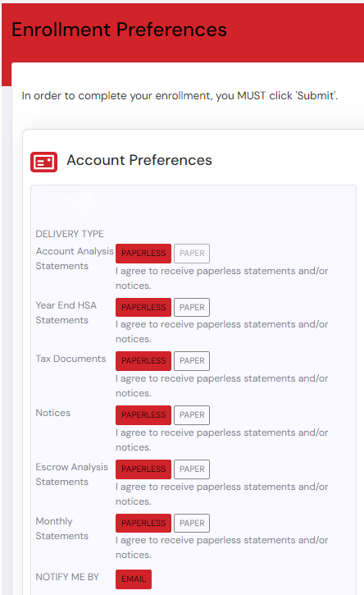
Task: Choose PAPERLESS for Year End HSA Statements
Action: 143,307
